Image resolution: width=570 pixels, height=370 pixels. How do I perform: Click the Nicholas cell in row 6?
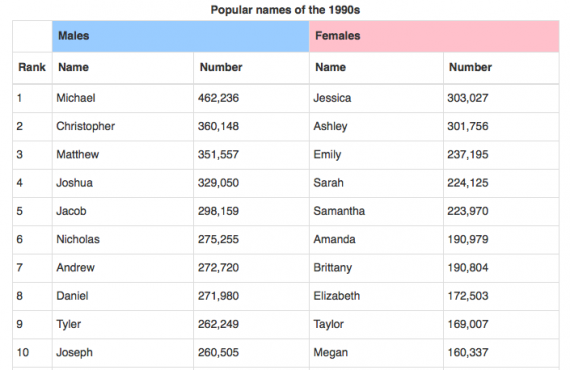click(x=123, y=240)
